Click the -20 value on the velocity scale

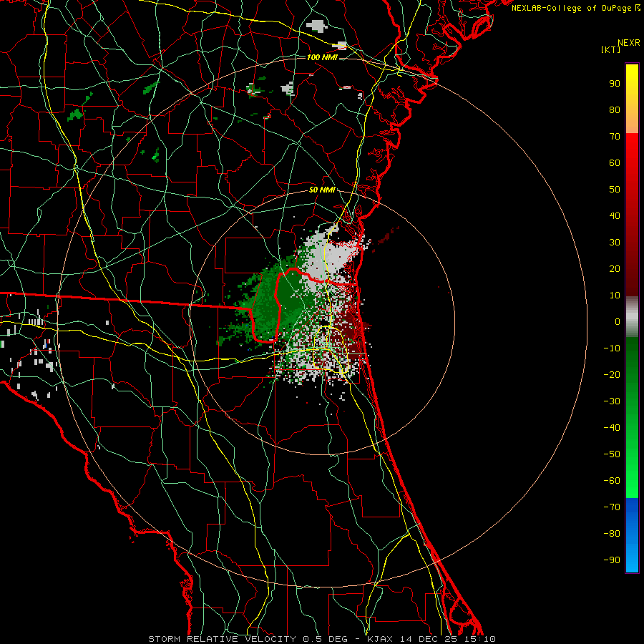[x=612, y=374]
